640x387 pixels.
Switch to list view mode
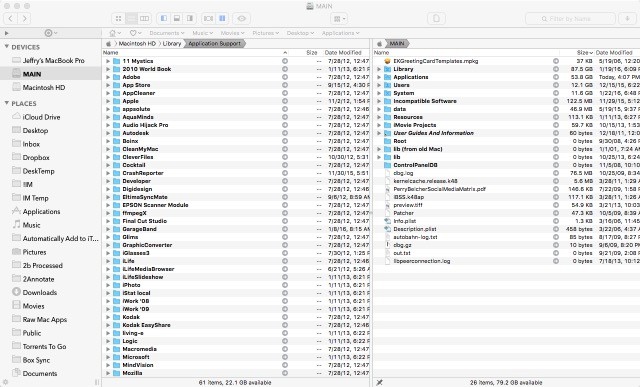[131, 18]
